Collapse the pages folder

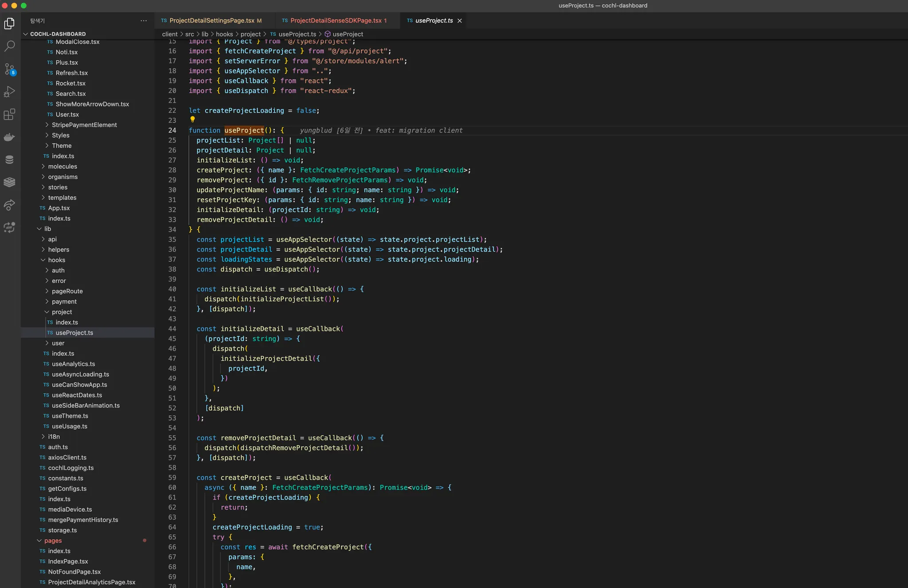point(53,541)
